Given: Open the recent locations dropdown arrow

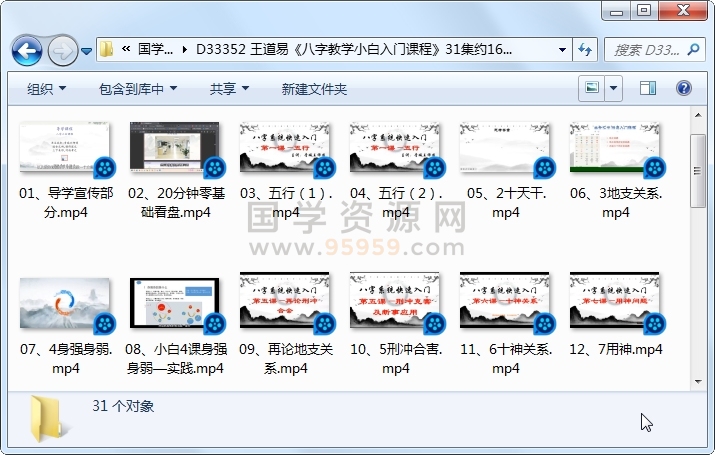Looking at the screenshot, I should tap(87, 51).
